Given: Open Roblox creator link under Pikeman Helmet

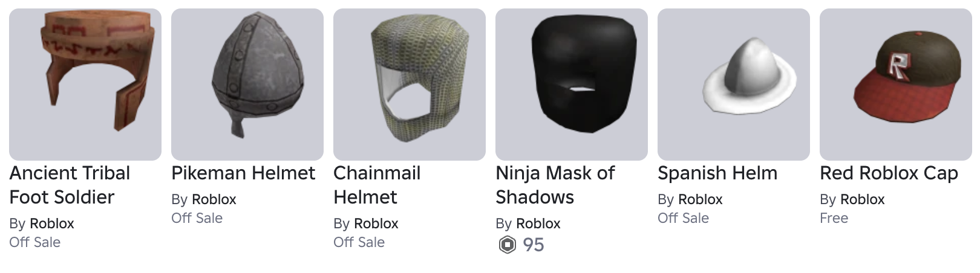Looking at the screenshot, I should point(214,199).
